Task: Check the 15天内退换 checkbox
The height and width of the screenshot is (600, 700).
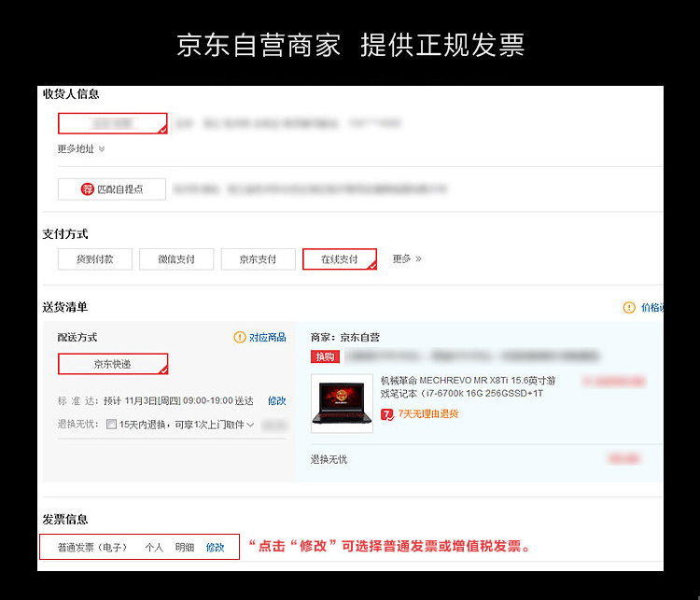Action: 111,425
